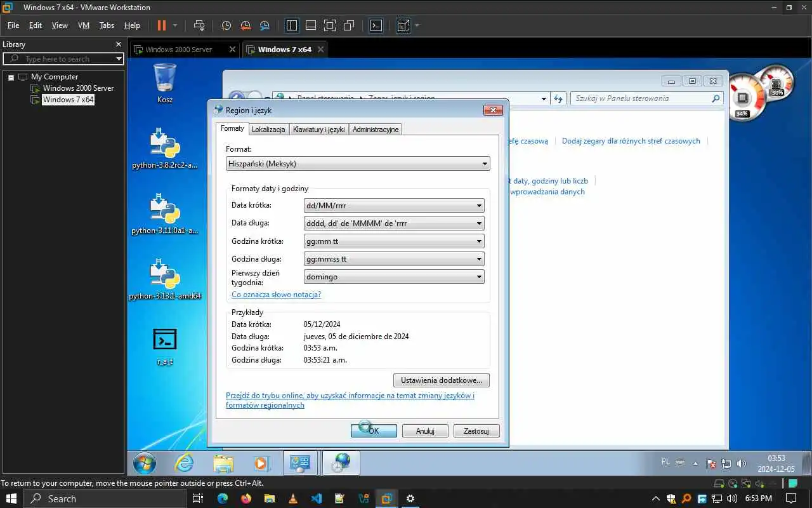Open the Pierwszy dzień tygodnia dropdown
This screenshot has width=812, height=508.
[394, 277]
